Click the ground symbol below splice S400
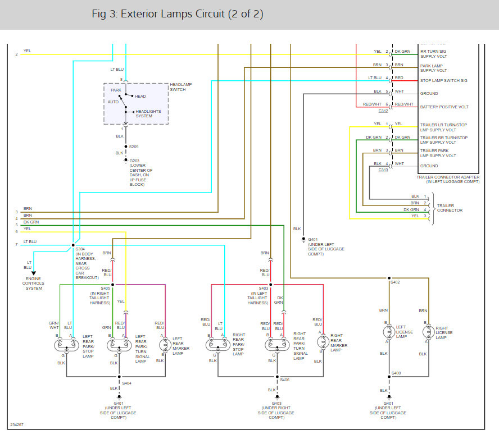The height and width of the screenshot is (448, 499). point(389,397)
